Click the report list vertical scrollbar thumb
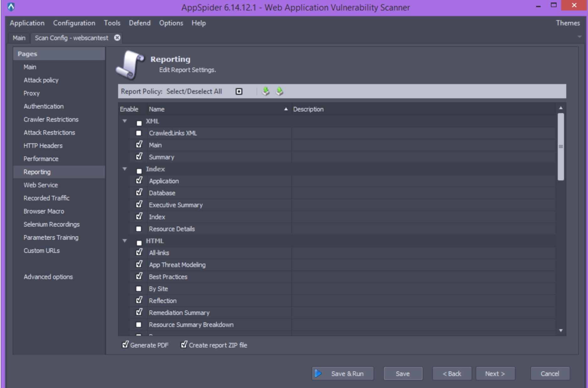 coord(561,146)
